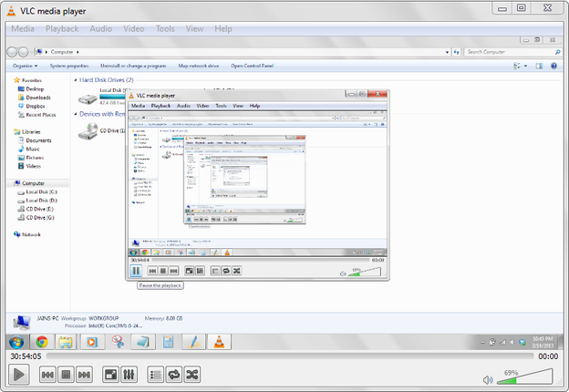Screen dimensions: 569x392
Task: Open the Audio menu in outer VLC
Action: tap(100, 28)
